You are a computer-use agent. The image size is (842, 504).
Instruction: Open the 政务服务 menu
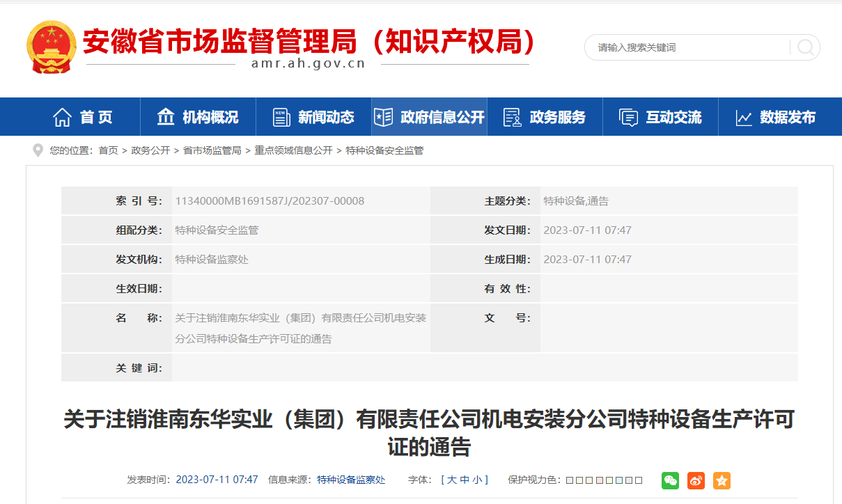tap(545, 117)
